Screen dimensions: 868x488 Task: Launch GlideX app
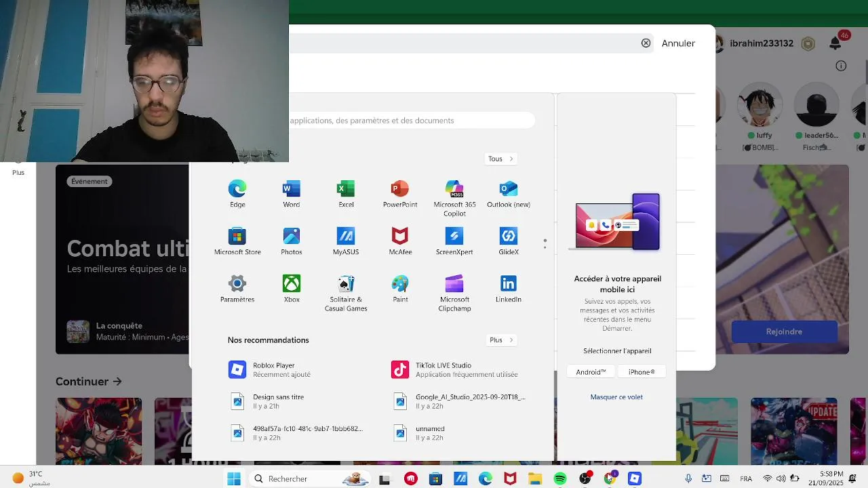pyautogui.click(x=509, y=241)
